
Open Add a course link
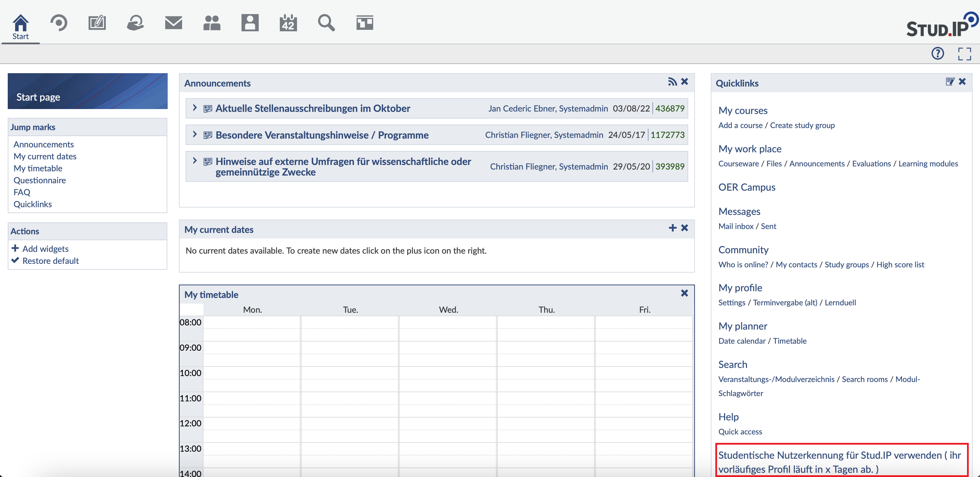point(740,125)
